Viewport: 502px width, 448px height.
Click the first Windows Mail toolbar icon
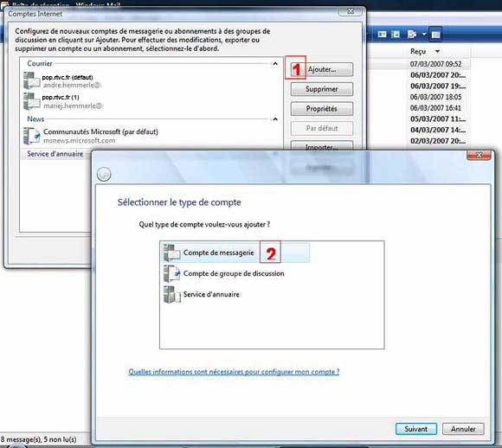pos(382,34)
